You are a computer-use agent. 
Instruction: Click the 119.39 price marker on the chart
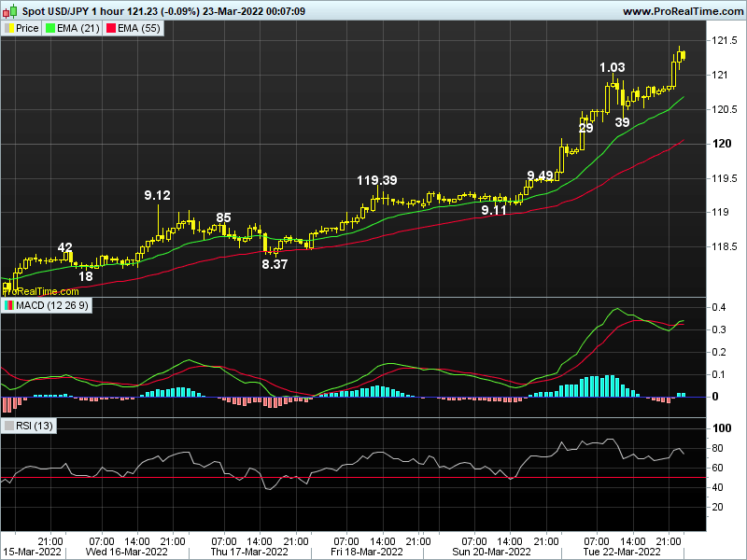click(x=375, y=178)
